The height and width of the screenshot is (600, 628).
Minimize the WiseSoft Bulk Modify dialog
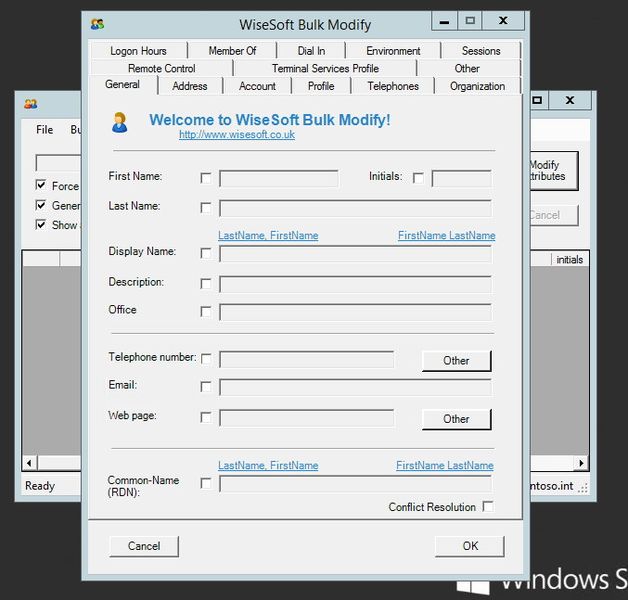tap(444, 21)
